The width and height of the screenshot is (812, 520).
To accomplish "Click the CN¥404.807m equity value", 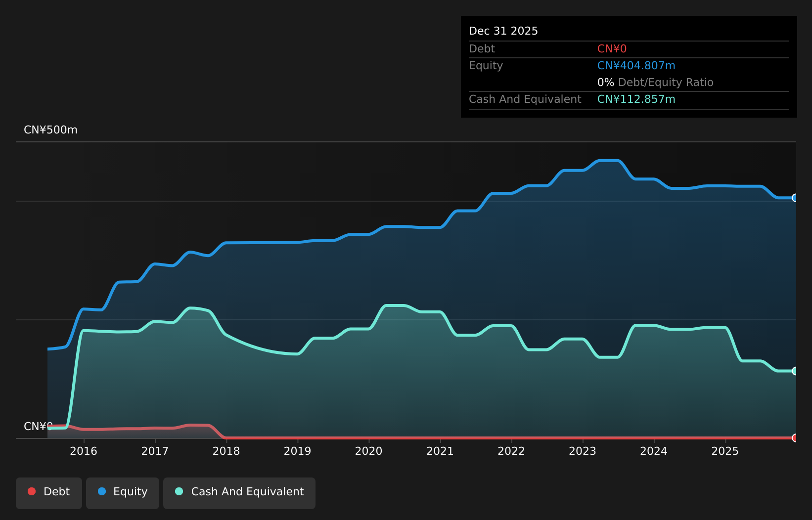I will tap(636, 66).
